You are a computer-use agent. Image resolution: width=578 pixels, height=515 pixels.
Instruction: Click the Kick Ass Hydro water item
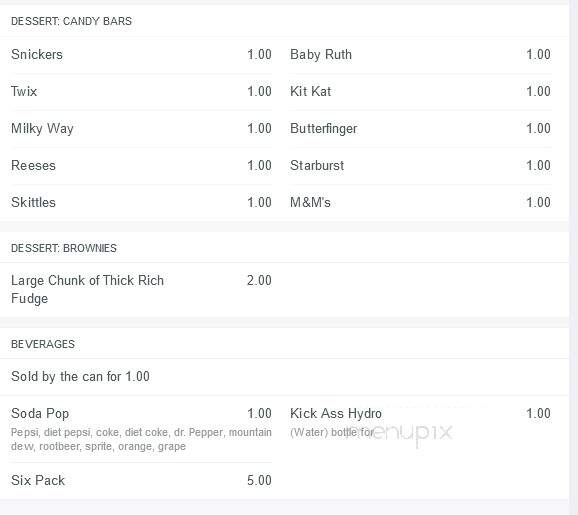click(335, 414)
